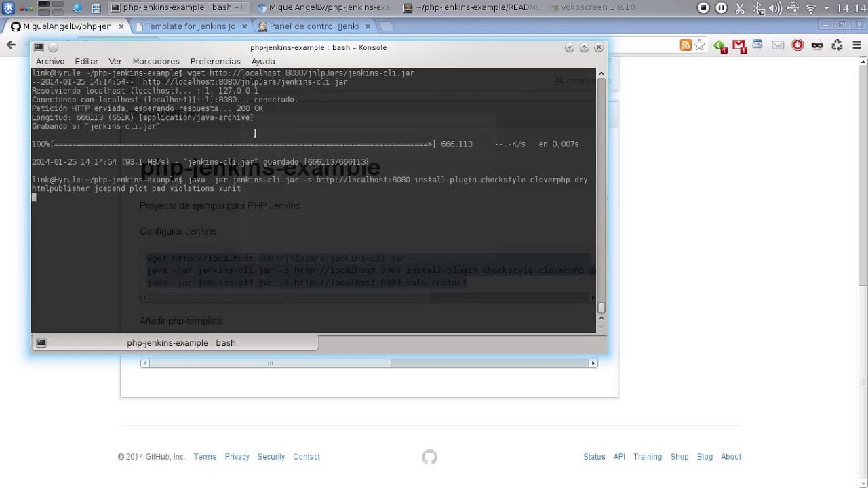Open the Privacy footer link
868x488 pixels.
[x=237, y=457]
